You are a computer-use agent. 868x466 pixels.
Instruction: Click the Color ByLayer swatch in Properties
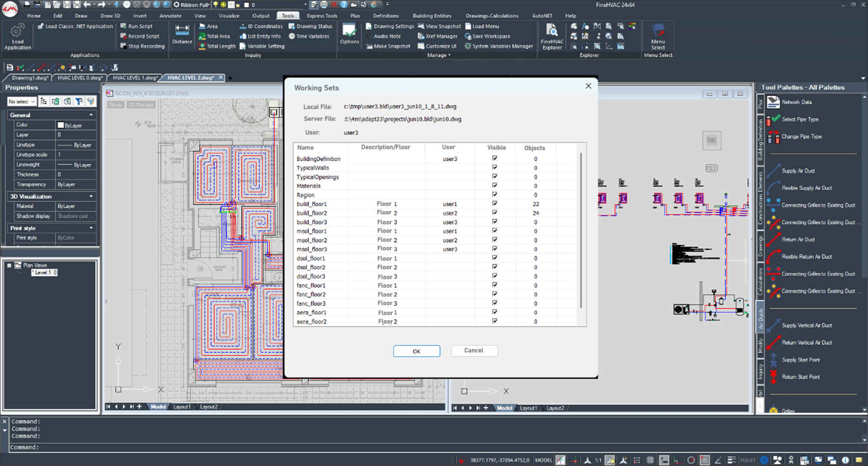pos(61,125)
